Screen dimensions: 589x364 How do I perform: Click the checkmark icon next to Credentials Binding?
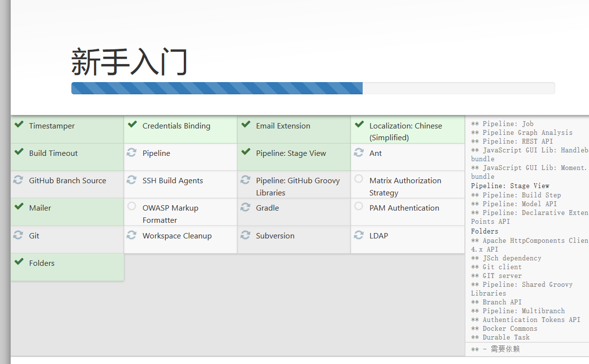[132, 125]
